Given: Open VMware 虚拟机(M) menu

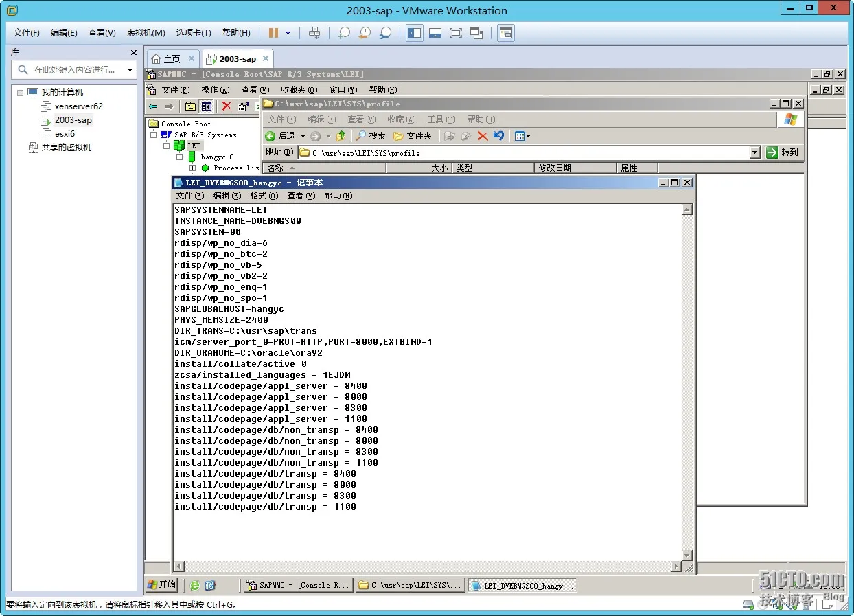Looking at the screenshot, I should coord(146,33).
